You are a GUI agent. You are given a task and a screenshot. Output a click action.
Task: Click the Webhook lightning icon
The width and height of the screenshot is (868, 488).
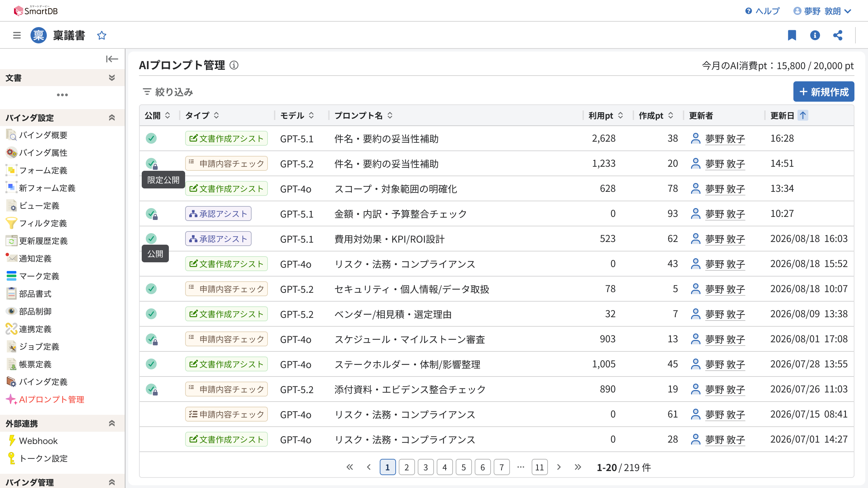(x=12, y=441)
